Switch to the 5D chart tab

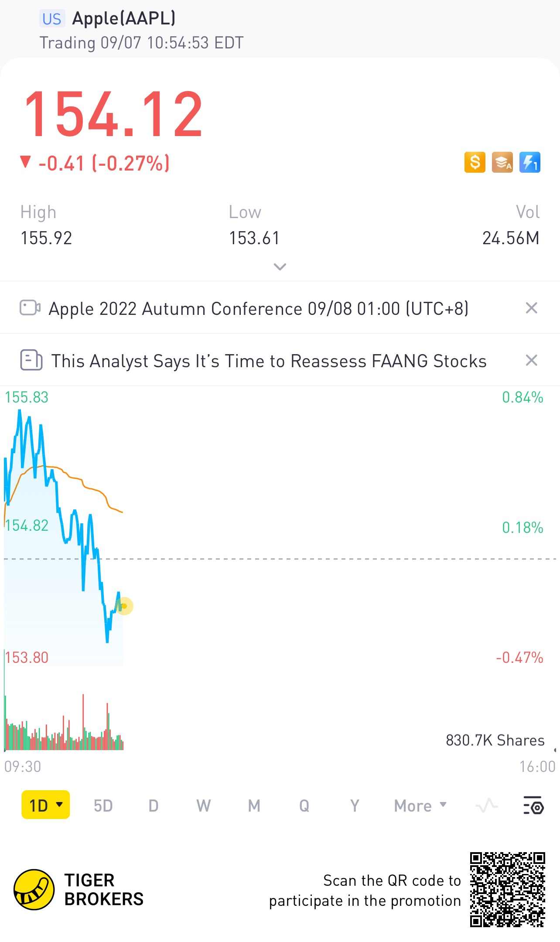103,805
